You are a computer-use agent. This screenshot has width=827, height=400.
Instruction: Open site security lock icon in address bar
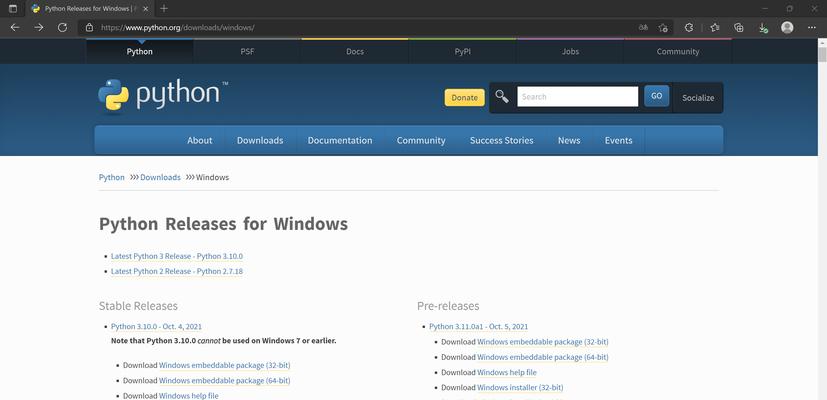pos(89,27)
